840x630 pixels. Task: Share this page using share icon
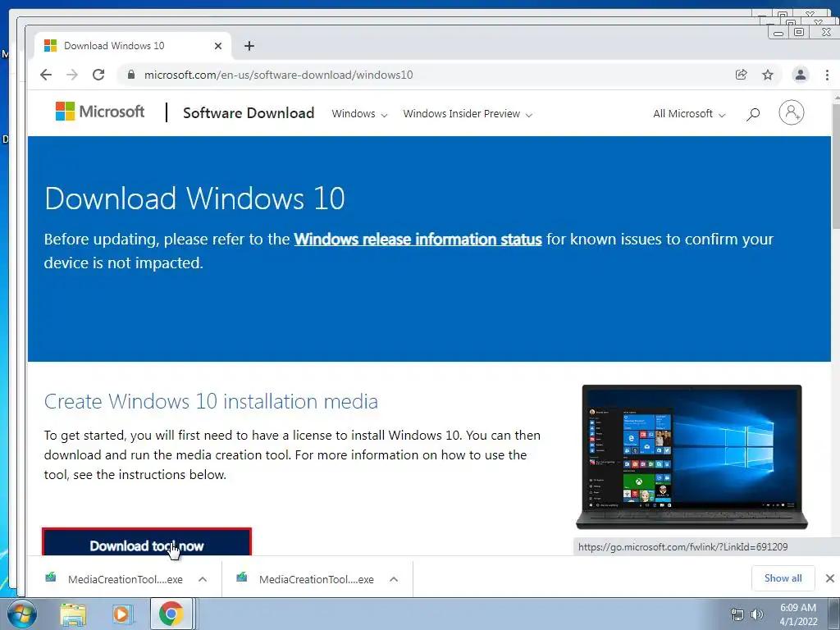742,75
